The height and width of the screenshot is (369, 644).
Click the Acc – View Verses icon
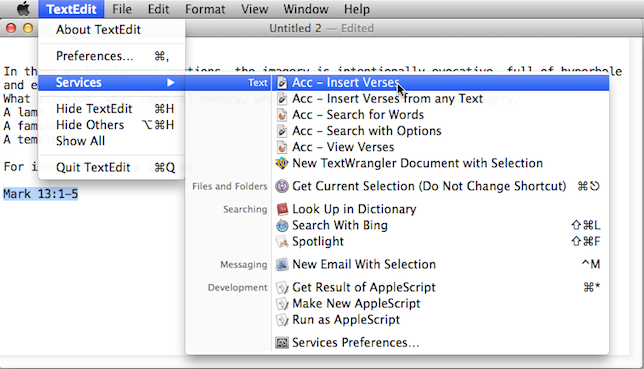click(x=282, y=147)
